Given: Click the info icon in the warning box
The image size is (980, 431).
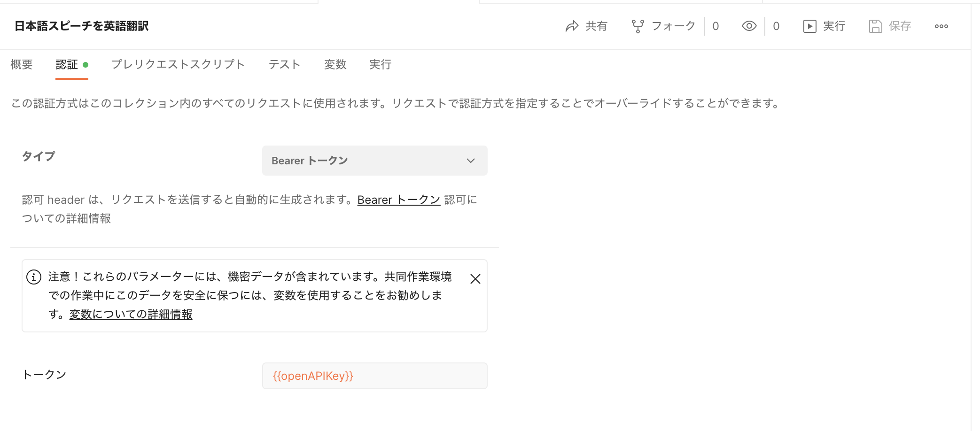Looking at the screenshot, I should click(x=33, y=277).
